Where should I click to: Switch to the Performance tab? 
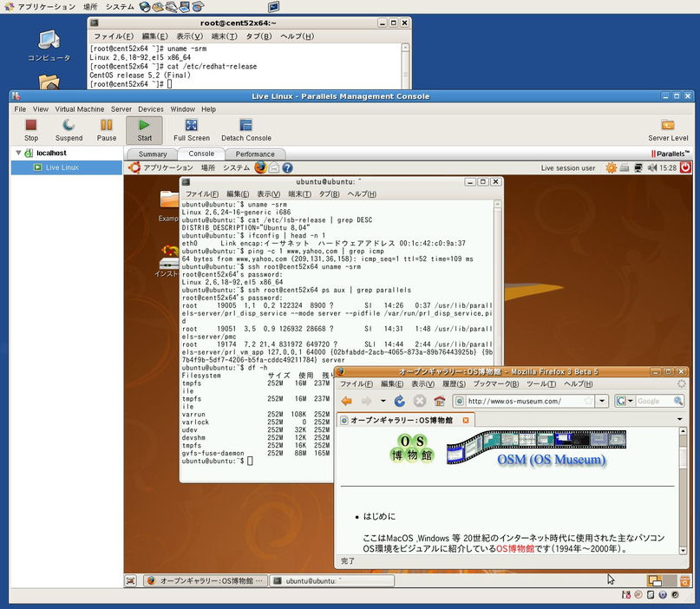pos(255,154)
